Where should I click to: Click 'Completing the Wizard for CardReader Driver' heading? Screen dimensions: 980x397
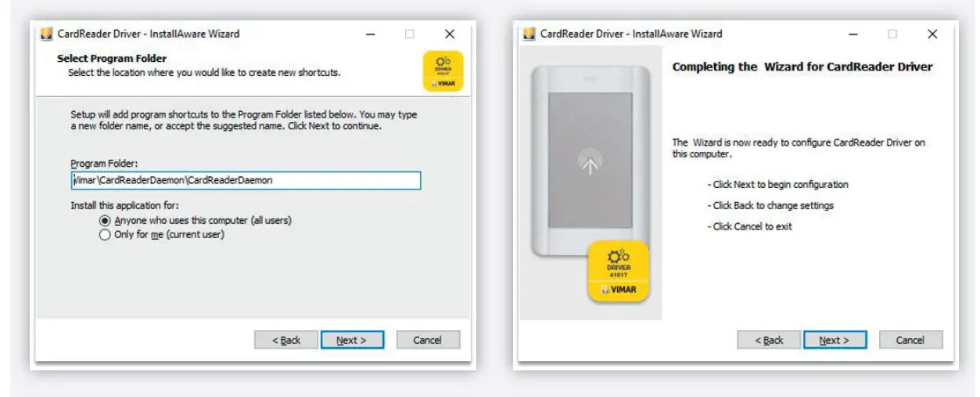(x=802, y=67)
